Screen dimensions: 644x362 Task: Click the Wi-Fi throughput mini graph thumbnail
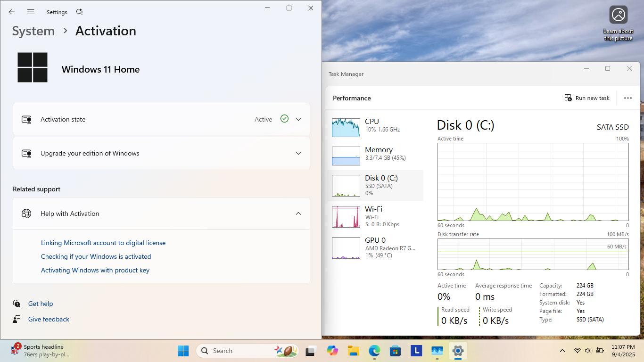346,217
